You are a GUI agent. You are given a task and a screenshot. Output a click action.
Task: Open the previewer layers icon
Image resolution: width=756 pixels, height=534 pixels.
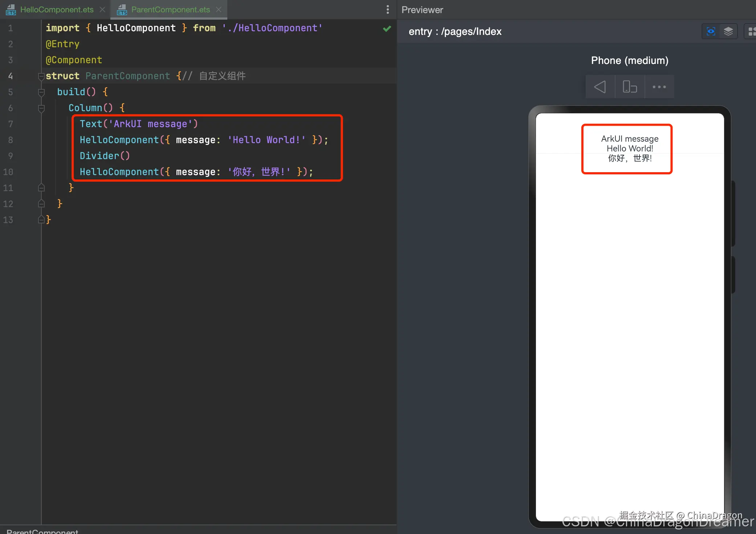(x=728, y=32)
